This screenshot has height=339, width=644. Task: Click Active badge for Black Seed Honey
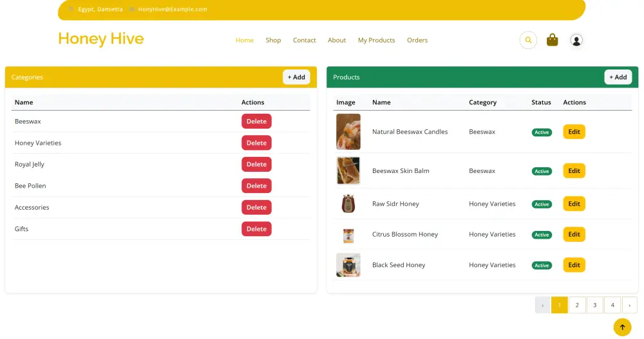coord(542,266)
